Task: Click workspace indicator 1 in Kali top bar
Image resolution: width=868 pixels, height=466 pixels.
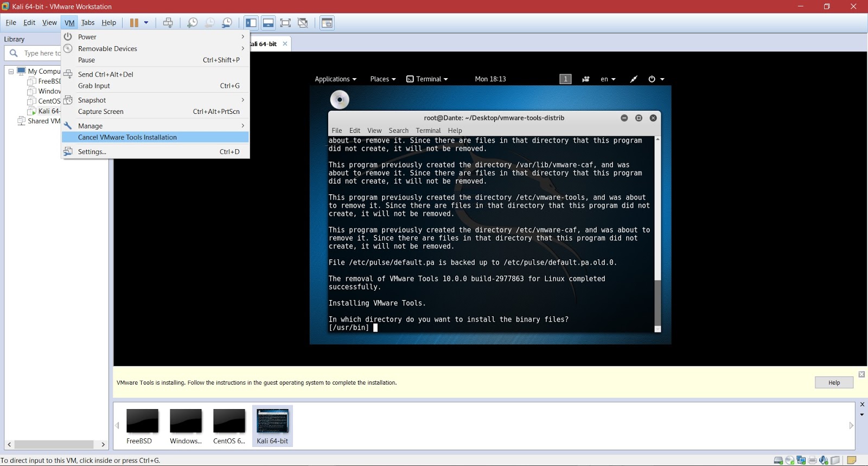Action: click(x=565, y=79)
